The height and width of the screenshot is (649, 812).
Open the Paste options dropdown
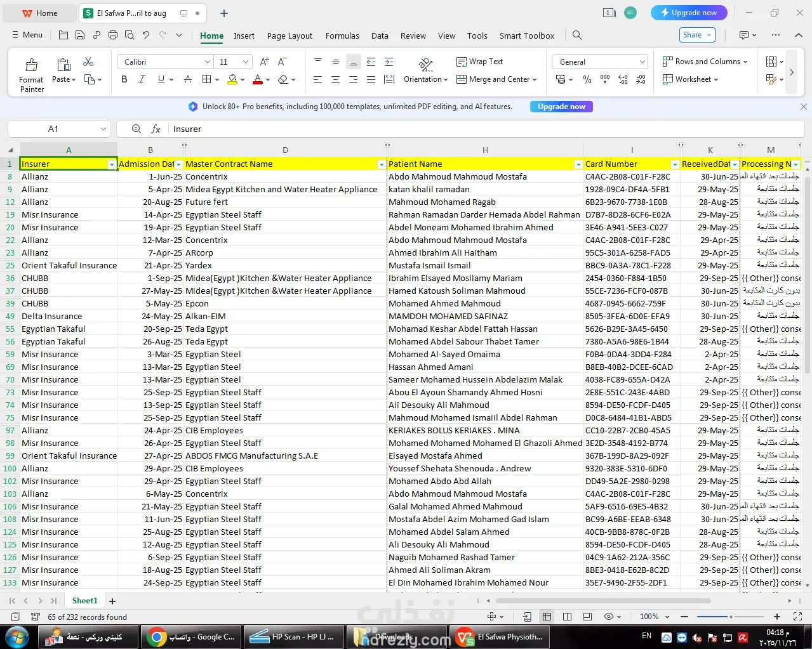pos(74,80)
